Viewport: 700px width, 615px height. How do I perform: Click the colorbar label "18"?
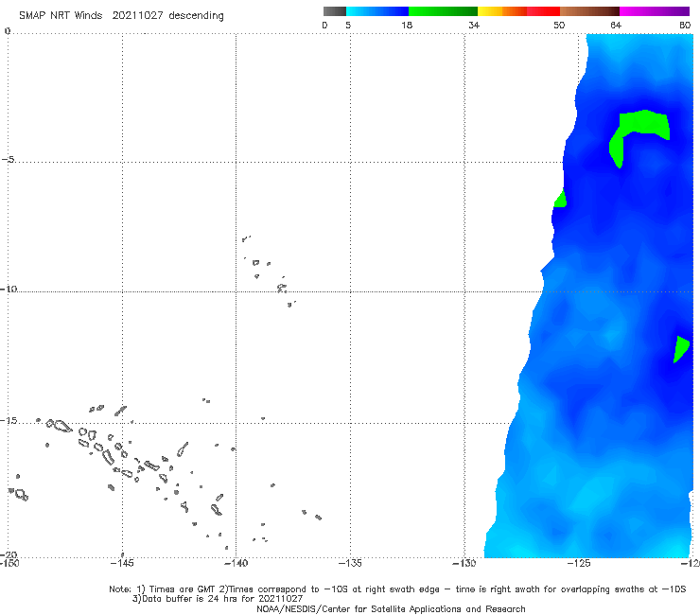[x=407, y=25]
